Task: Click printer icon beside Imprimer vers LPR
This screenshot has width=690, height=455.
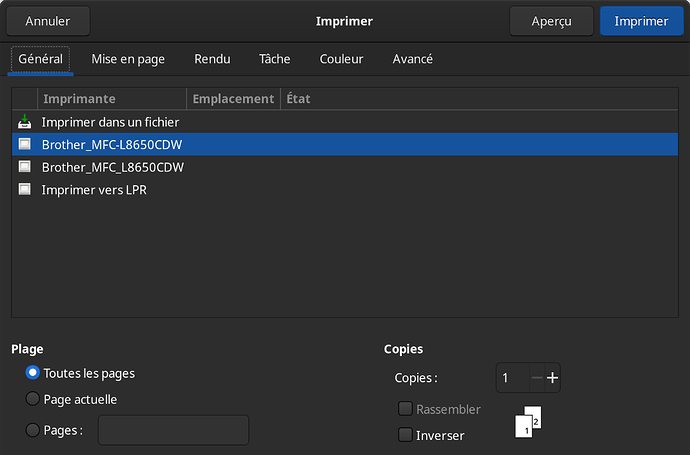Action: (25, 189)
